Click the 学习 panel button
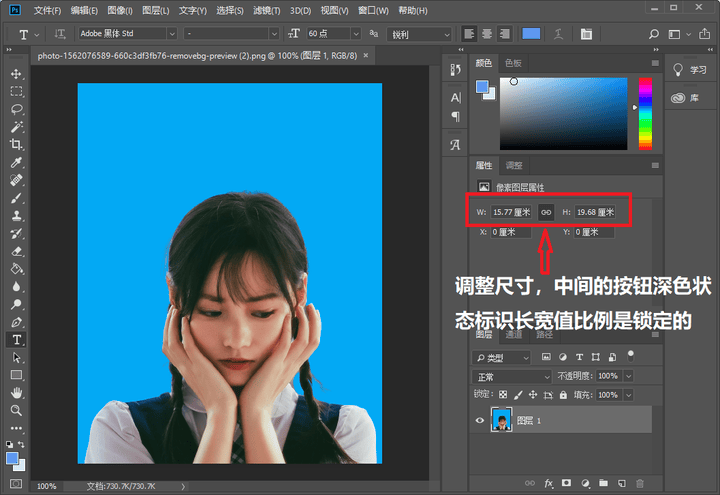720x495 pixels. coord(691,70)
